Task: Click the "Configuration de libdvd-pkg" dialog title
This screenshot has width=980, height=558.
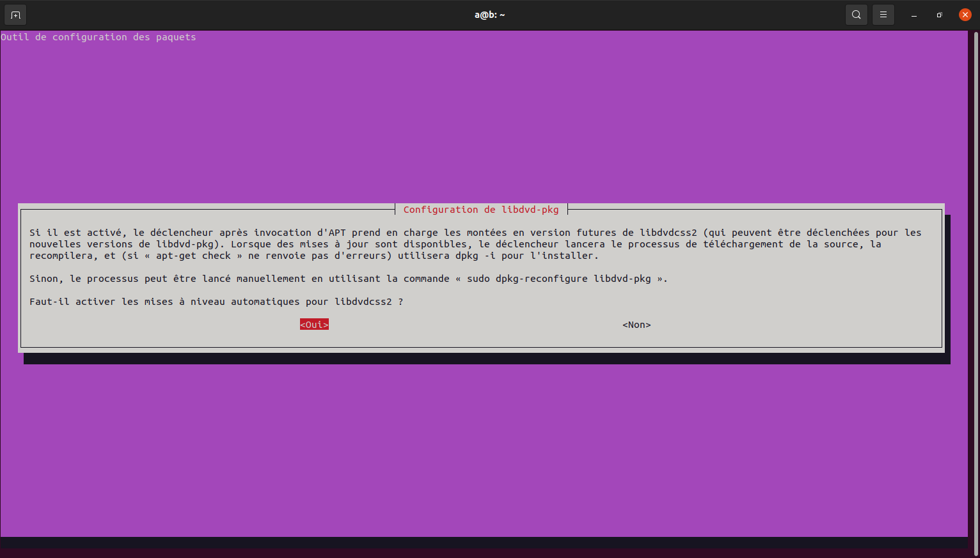Action: 481,210
